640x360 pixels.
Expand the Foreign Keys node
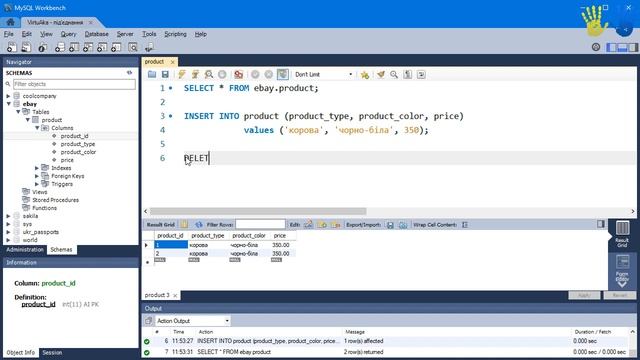pyautogui.click(x=37, y=176)
